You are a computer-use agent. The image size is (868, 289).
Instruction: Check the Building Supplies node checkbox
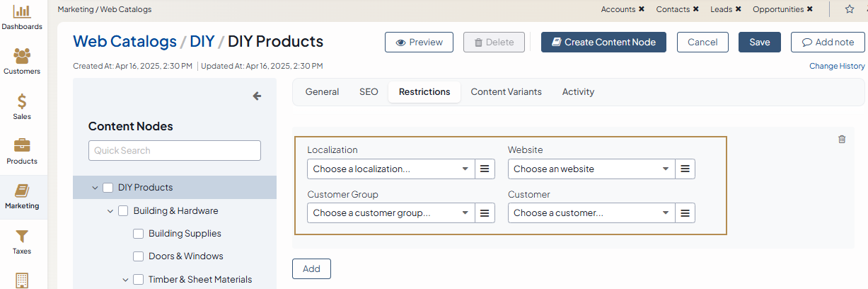coord(139,234)
